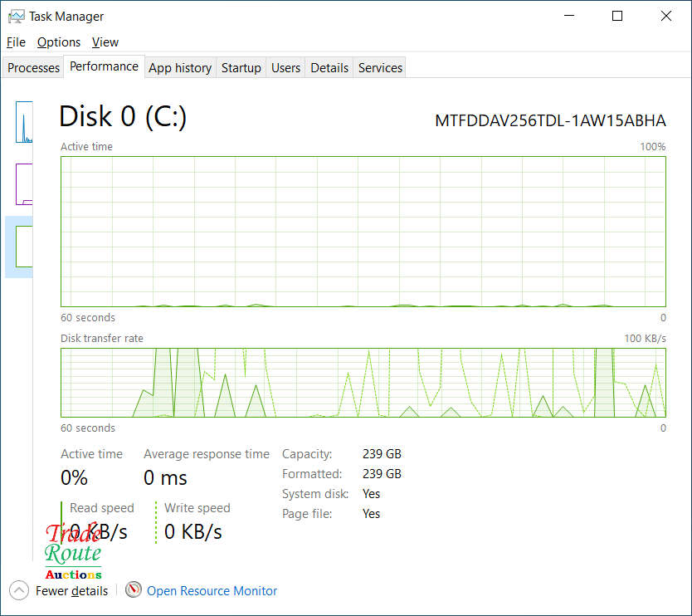Open the Options menu

(58, 42)
